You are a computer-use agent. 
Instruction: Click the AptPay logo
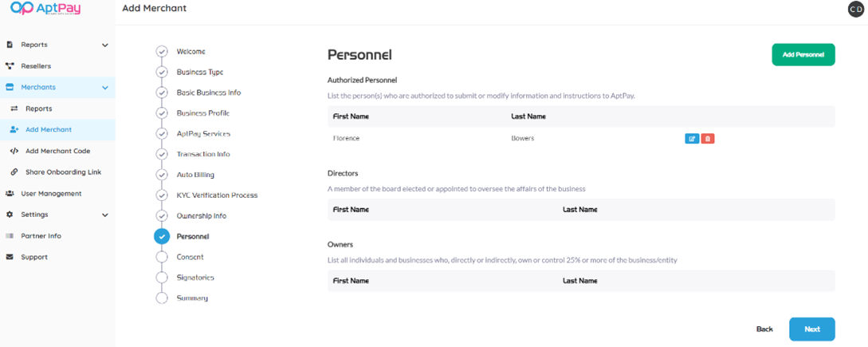pyautogui.click(x=45, y=9)
